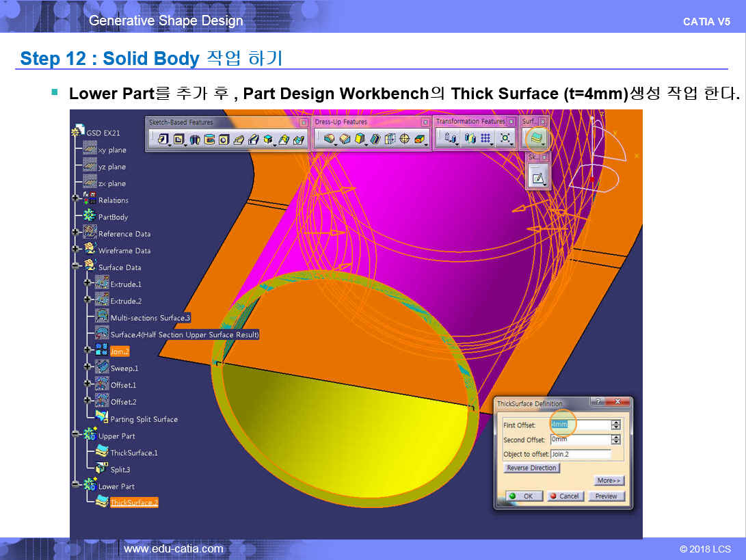The height and width of the screenshot is (560, 746).
Task: Select the Shaft revolve tool
Action: (194, 139)
